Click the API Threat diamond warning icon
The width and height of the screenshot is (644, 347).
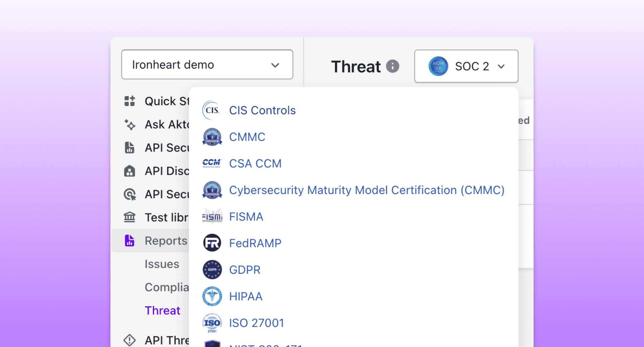click(x=129, y=340)
